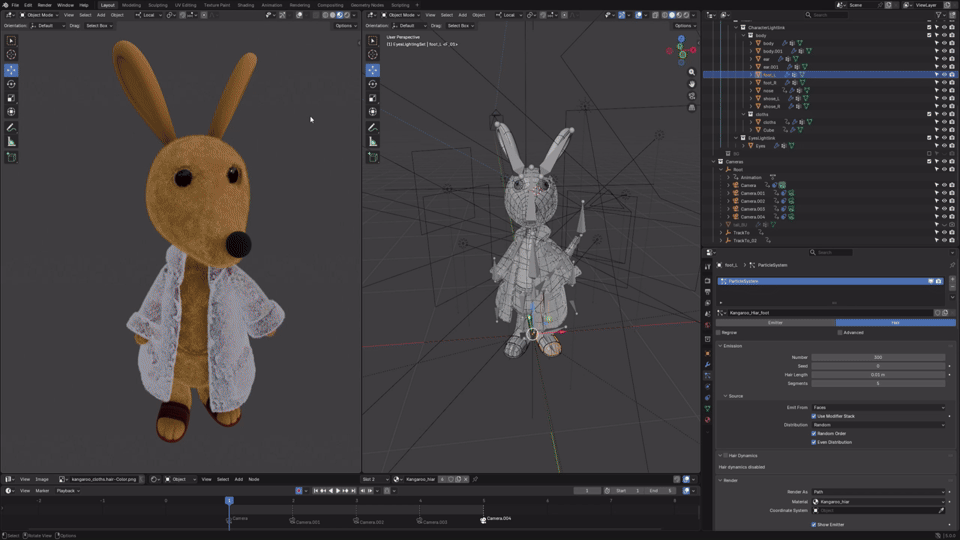The width and height of the screenshot is (960, 540).
Task: Open Output properties tab icon
Action: tap(708, 292)
